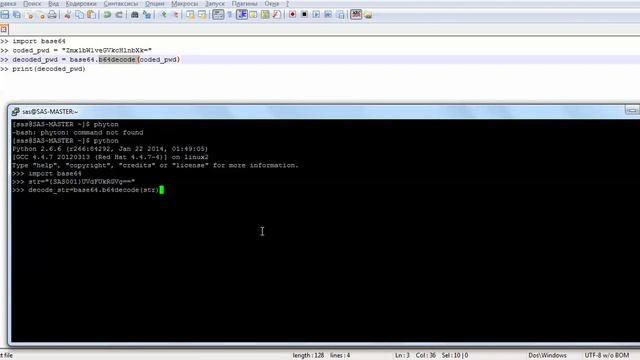Image resolution: width=640 pixels, height=360 pixels.
Task: Open the User Defined Language icon
Action: pos(253,15)
